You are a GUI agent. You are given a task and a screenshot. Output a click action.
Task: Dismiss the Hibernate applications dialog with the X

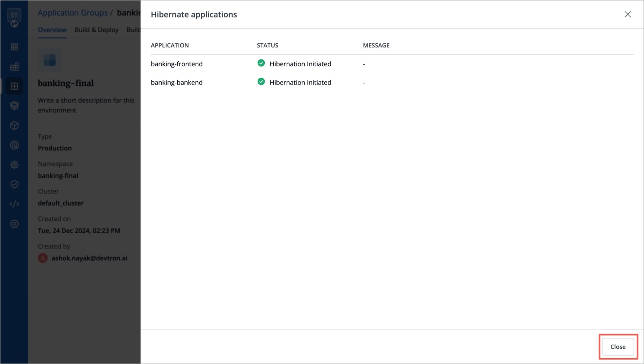click(x=627, y=14)
